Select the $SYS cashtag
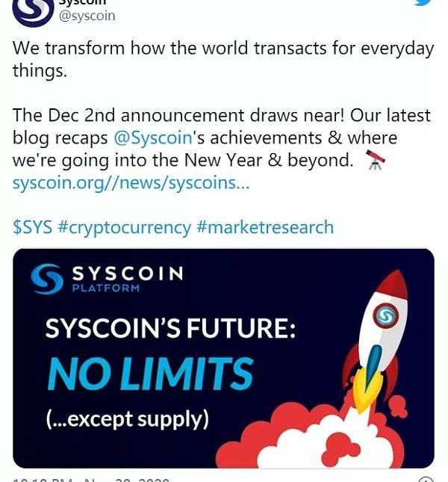 [x=32, y=227]
